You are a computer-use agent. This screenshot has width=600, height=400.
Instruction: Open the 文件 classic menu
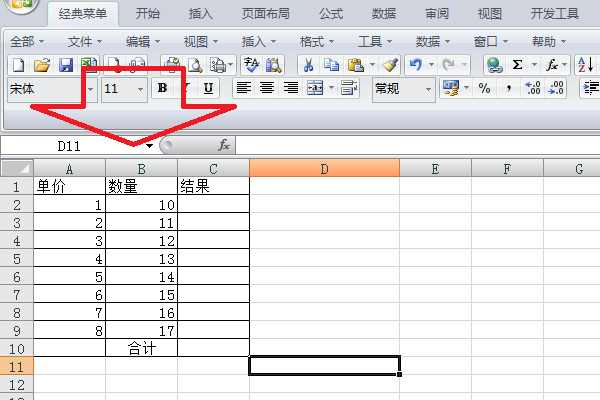(x=85, y=41)
